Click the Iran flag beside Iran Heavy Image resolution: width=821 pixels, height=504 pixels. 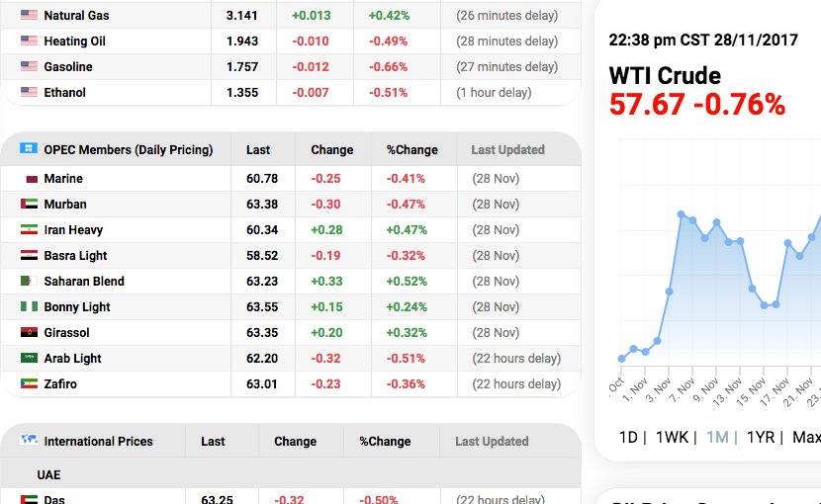(29, 229)
